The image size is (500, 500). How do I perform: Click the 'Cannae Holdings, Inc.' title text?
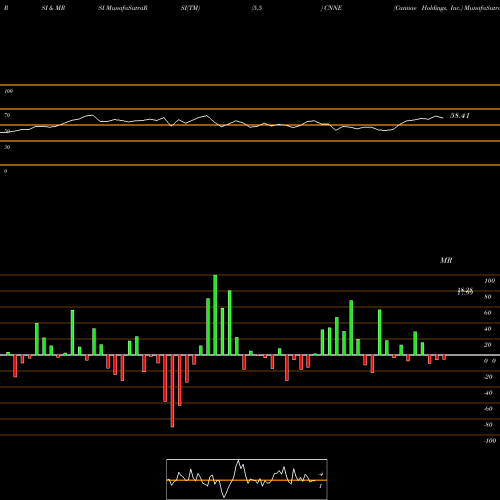pos(427,8)
